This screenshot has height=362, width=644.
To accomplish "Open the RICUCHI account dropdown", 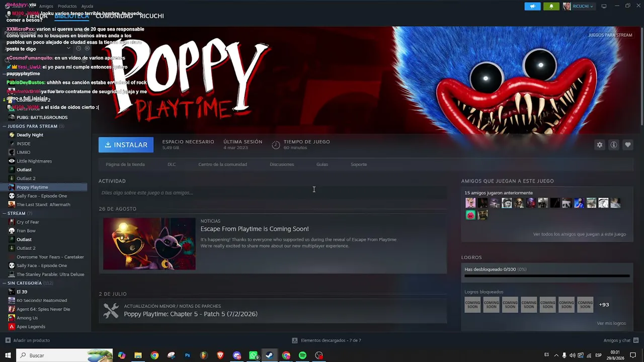I will 578,6.
